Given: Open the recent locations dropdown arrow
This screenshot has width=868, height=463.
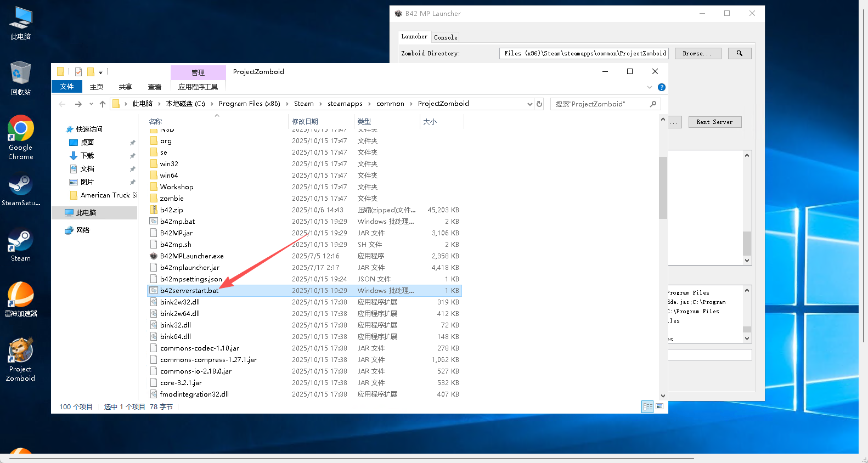Looking at the screenshot, I should pos(91,104).
